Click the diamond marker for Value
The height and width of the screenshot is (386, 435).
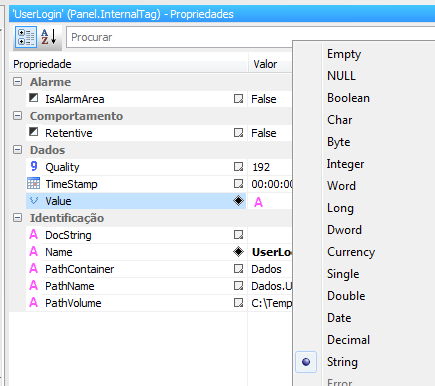click(238, 201)
